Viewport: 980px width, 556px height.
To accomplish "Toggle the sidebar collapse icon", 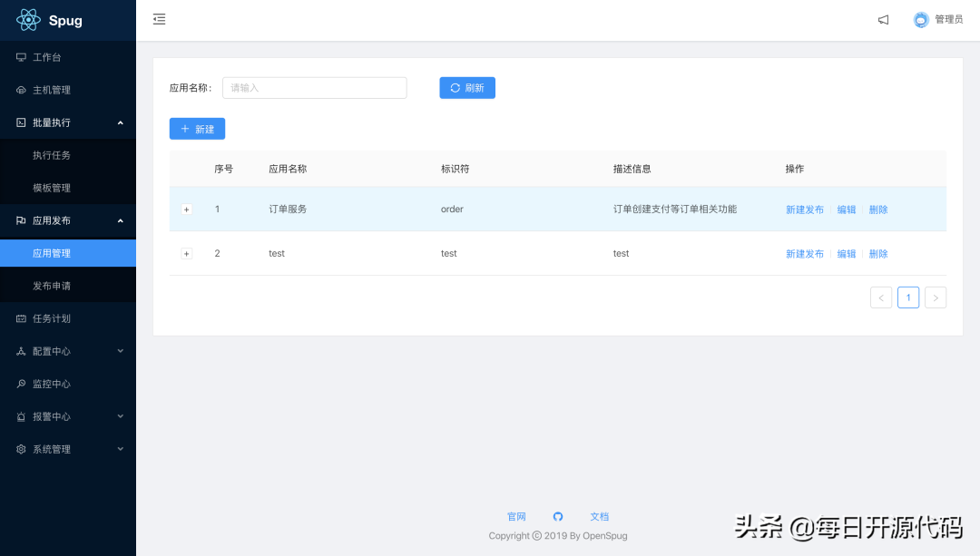I will (160, 19).
